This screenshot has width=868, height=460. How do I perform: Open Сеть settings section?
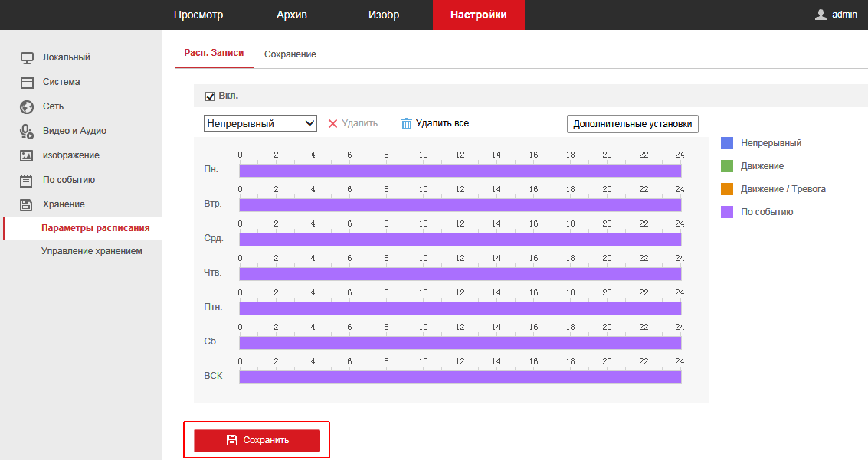tap(53, 106)
